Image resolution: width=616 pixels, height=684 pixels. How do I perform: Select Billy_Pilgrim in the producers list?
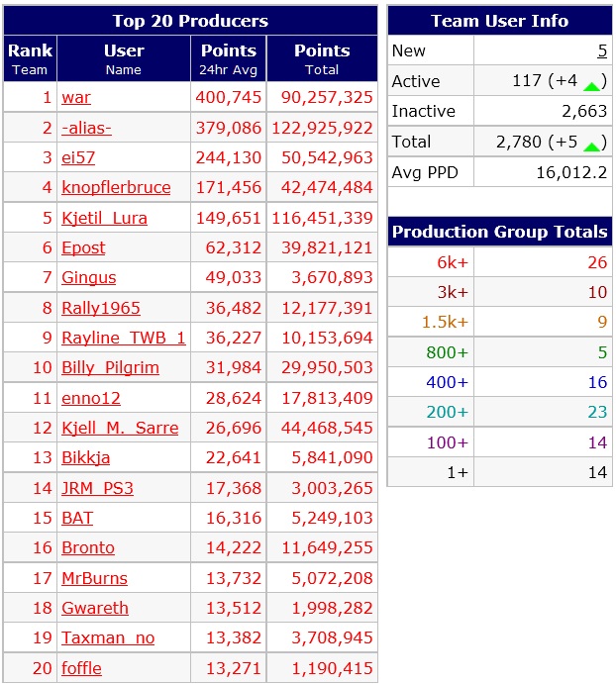pos(110,368)
